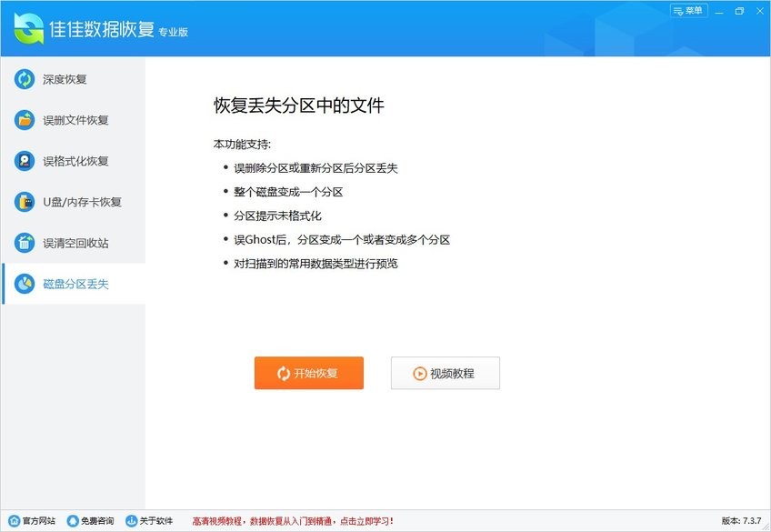Viewport: 771px width, 532px height.
Task: Select the 误格式化恢复 tool icon
Action: 25,161
